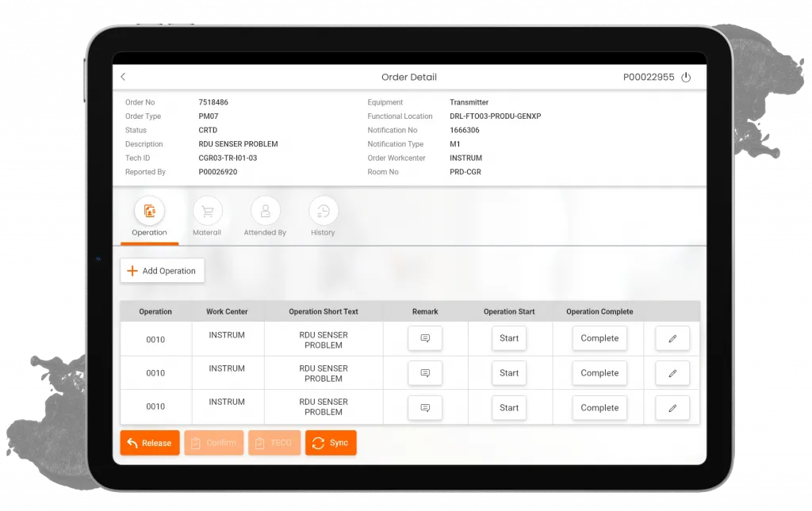Click the Work Center column header

(x=227, y=312)
